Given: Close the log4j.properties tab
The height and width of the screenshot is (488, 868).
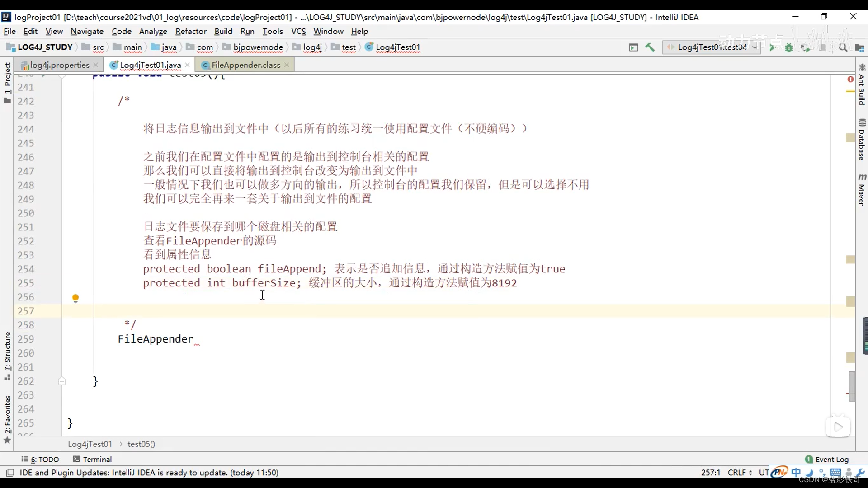Looking at the screenshot, I should [x=96, y=65].
